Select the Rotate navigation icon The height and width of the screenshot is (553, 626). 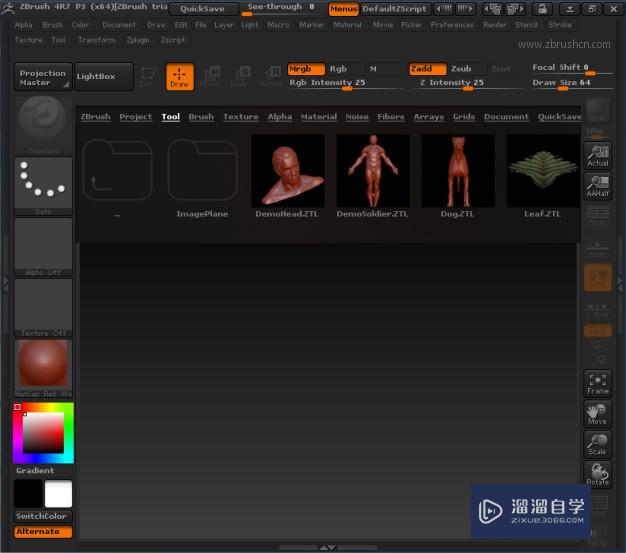click(597, 475)
